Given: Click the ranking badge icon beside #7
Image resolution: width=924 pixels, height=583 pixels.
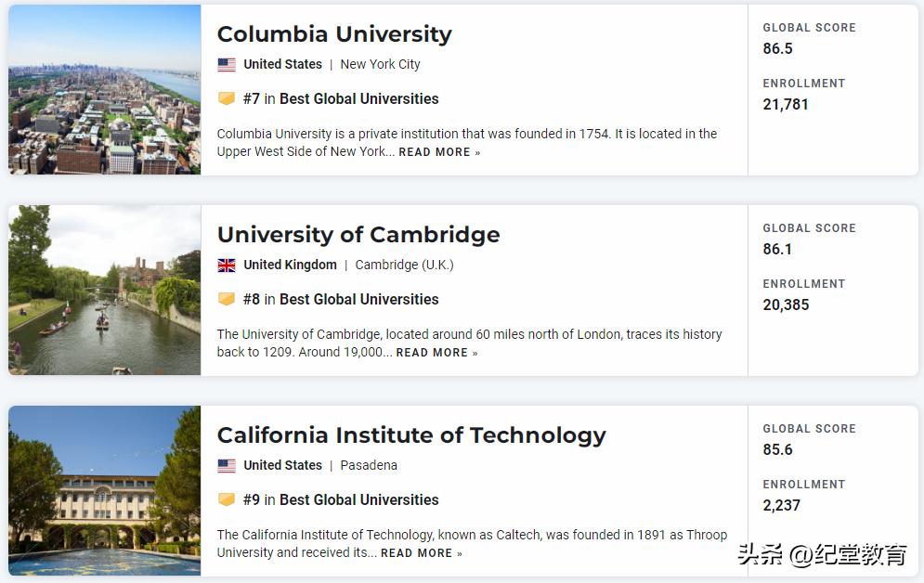Looking at the screenshot, I should (227, 98).
